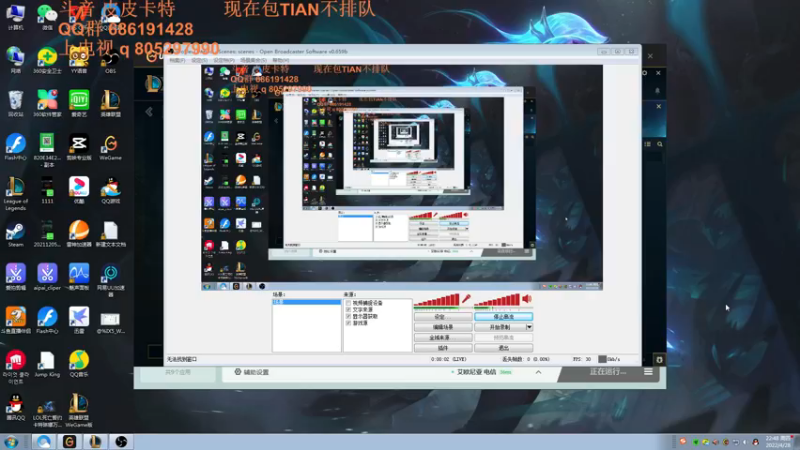
Task: Open the Youku desktop shortcut
Action: coord(79,190)
